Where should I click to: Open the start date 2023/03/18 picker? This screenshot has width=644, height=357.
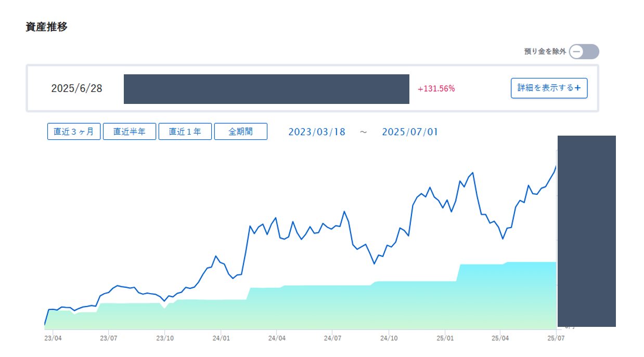click(317, 132)
